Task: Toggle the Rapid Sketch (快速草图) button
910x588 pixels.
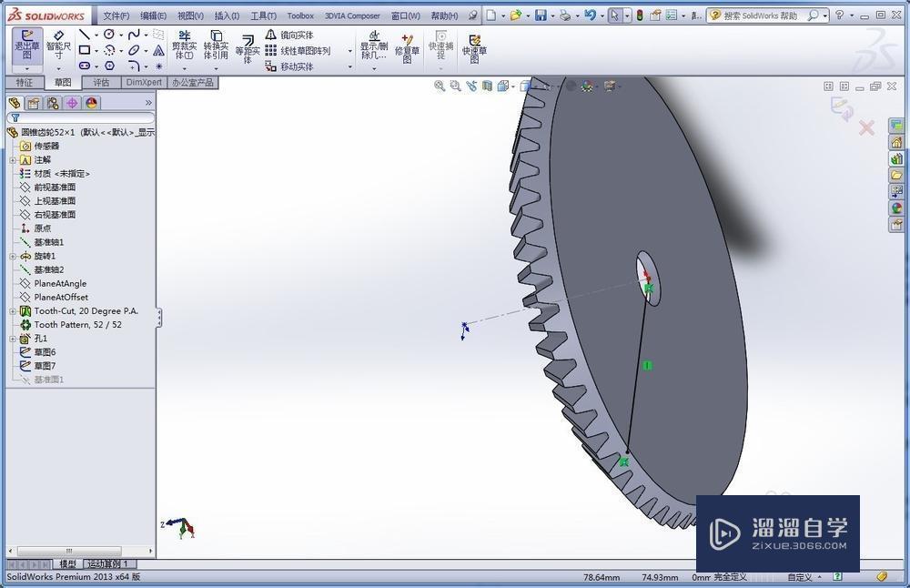Action: pyautogui.click(x=474, y=47)
